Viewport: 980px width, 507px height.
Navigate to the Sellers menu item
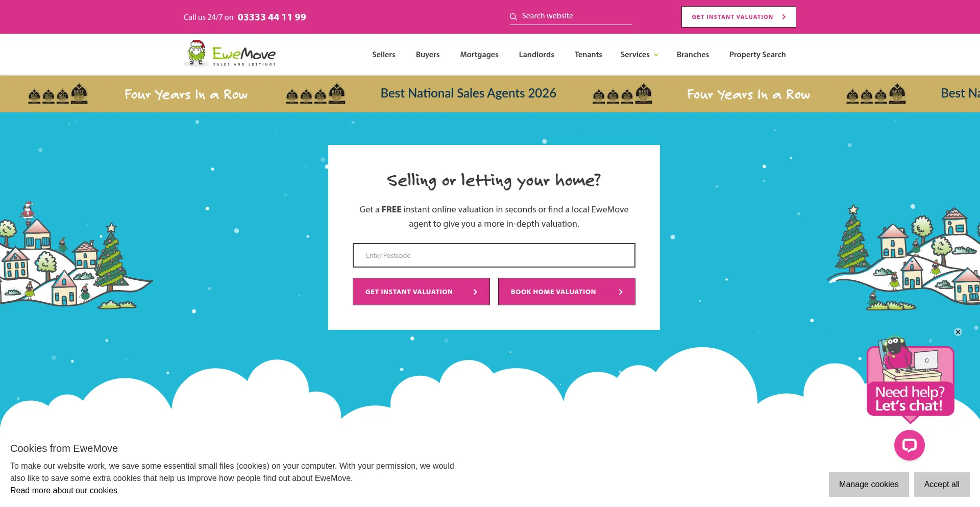[383, 54]
